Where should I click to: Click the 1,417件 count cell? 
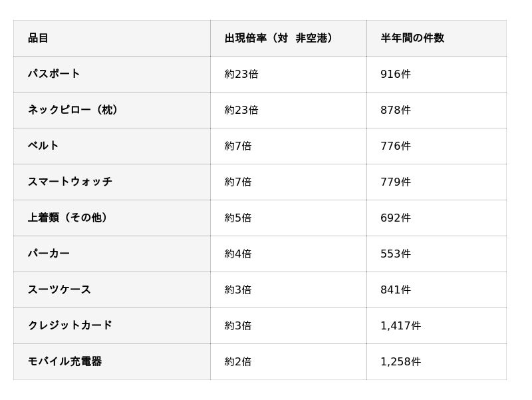pyautogui.click(x=401, y=325)
